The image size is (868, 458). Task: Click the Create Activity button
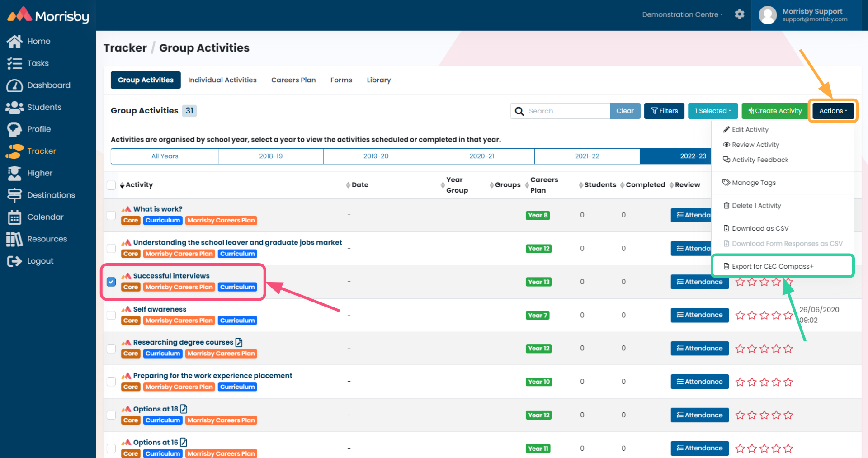(775, 111)
